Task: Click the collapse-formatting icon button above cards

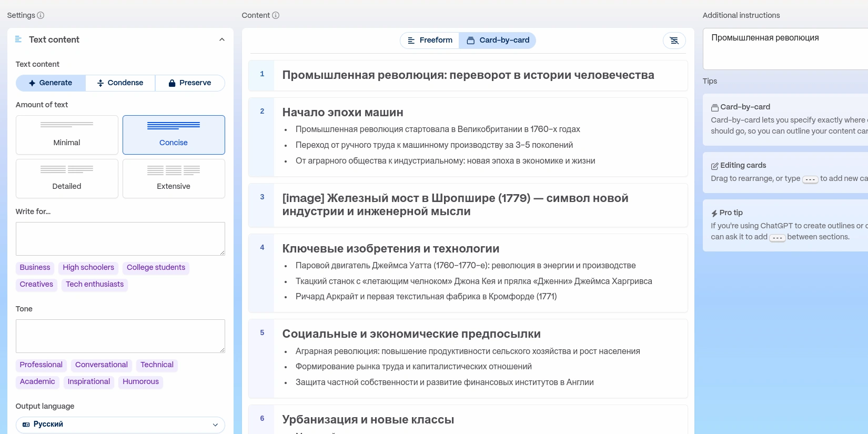Action: (x=674, y=41)
